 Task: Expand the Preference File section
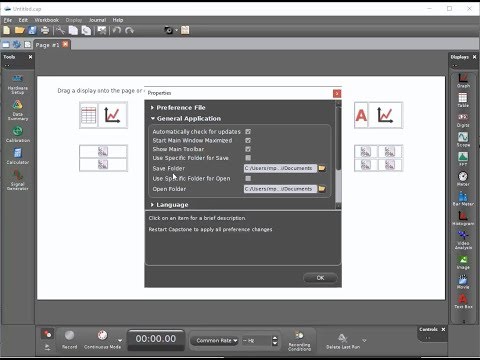152,108
